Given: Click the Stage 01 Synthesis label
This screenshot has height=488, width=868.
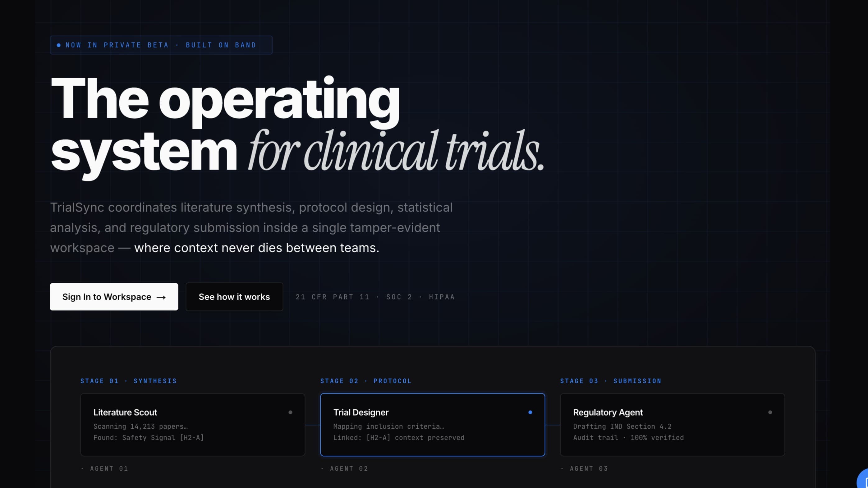Looking at the screenshot, I should pos(128,381).
